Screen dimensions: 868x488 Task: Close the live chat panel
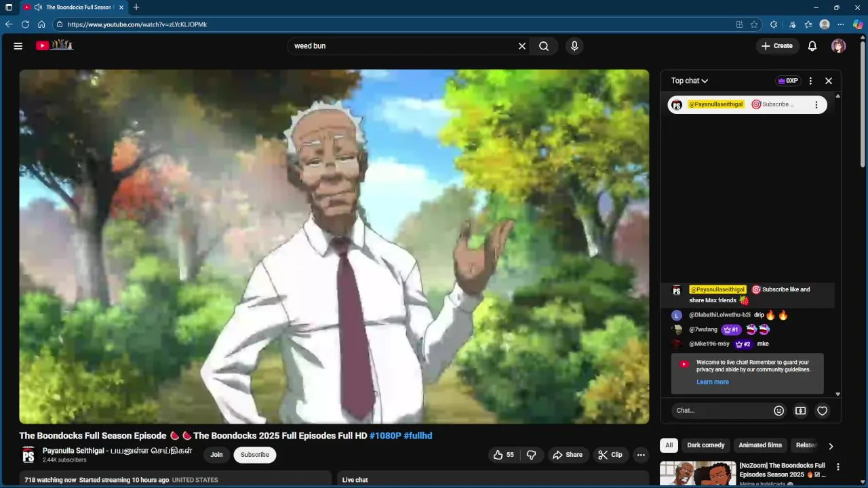[x=829, y=81]
